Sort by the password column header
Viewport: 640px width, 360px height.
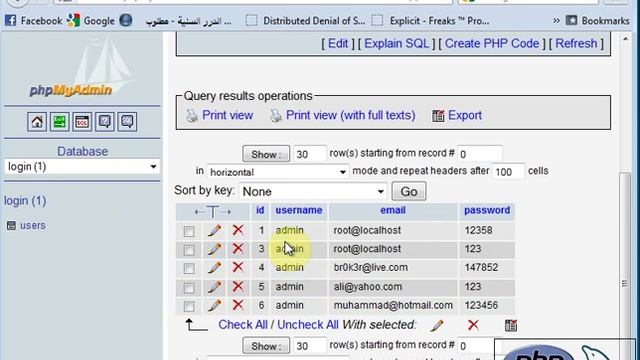[487, 210]
